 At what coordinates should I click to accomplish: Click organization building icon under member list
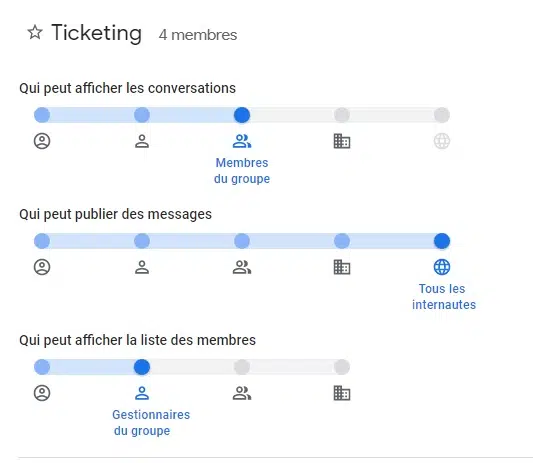(x=342, y=393)
